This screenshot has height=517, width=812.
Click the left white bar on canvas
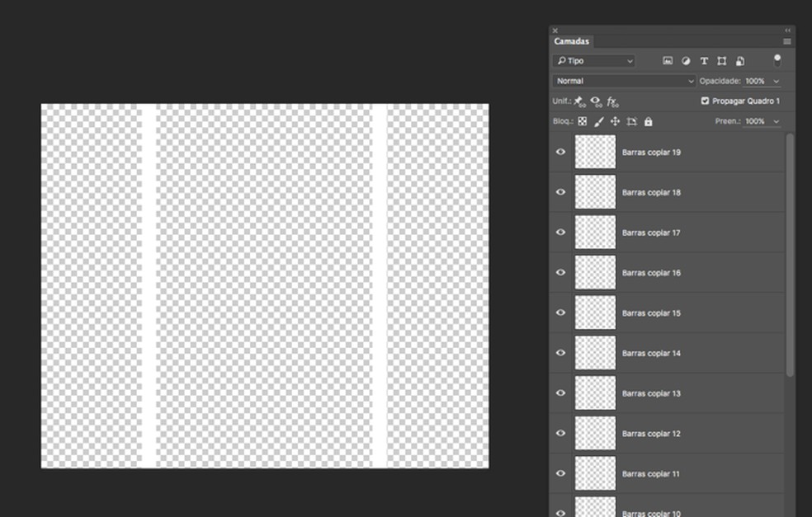coord(149,285)
